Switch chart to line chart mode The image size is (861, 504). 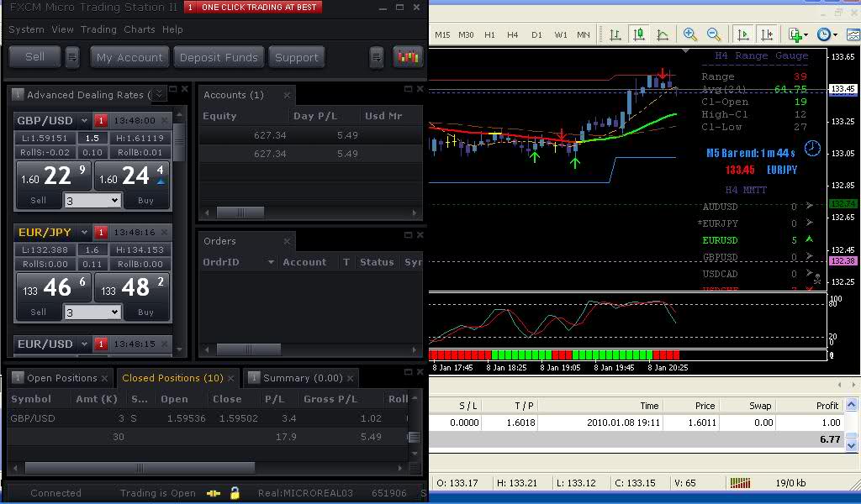coord(663,34)
